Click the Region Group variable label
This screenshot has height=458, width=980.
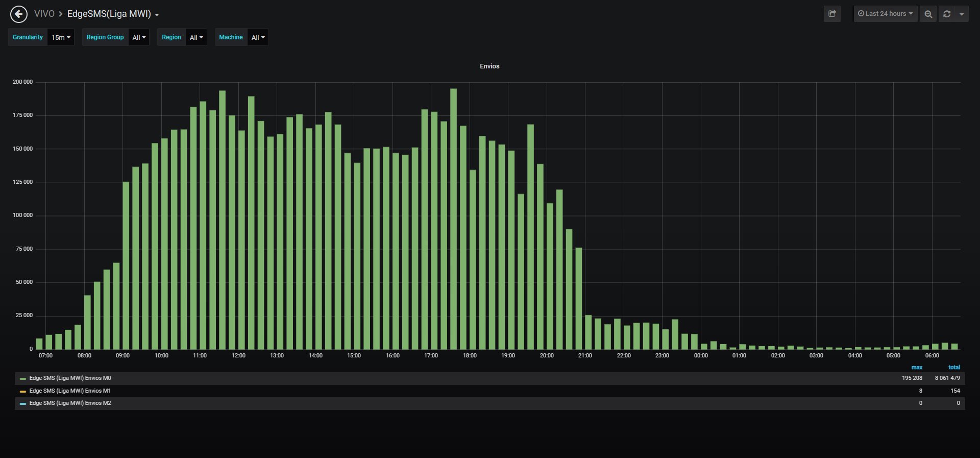click(105, 37)
